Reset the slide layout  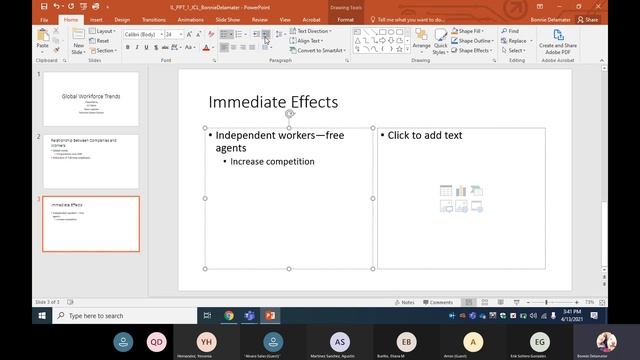click(99, 41)
